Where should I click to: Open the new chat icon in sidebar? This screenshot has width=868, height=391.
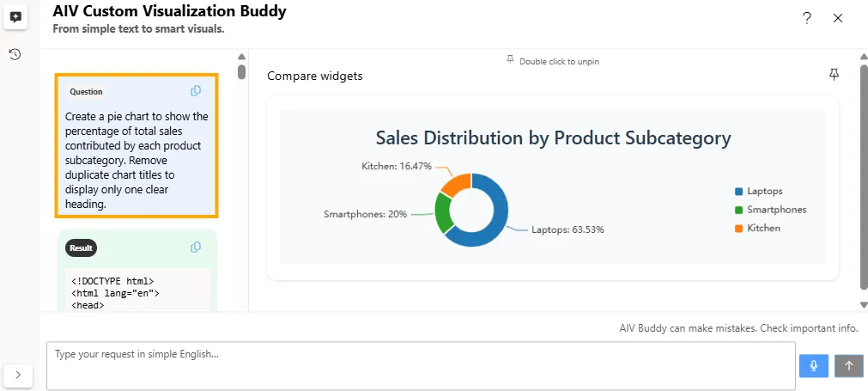(15, 17)
